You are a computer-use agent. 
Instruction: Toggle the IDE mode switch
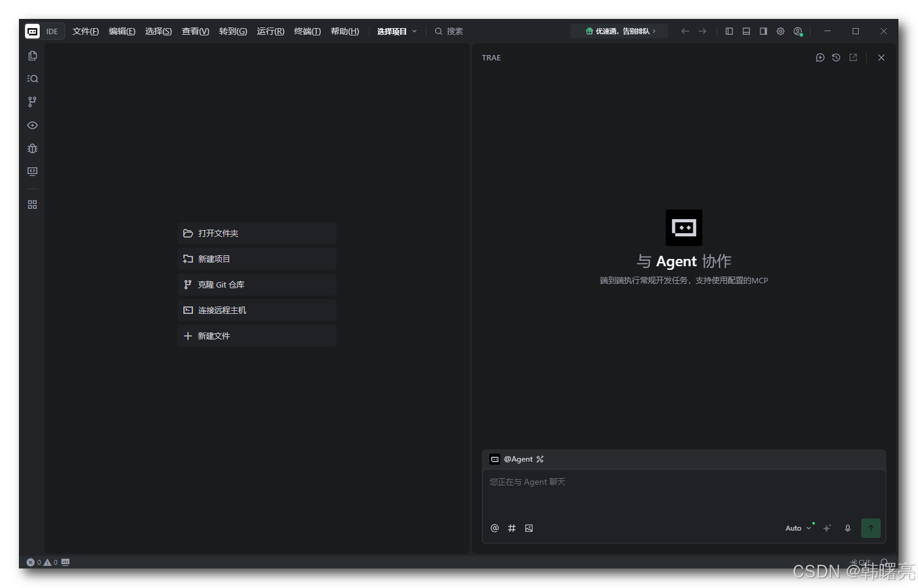click(52, 31)
